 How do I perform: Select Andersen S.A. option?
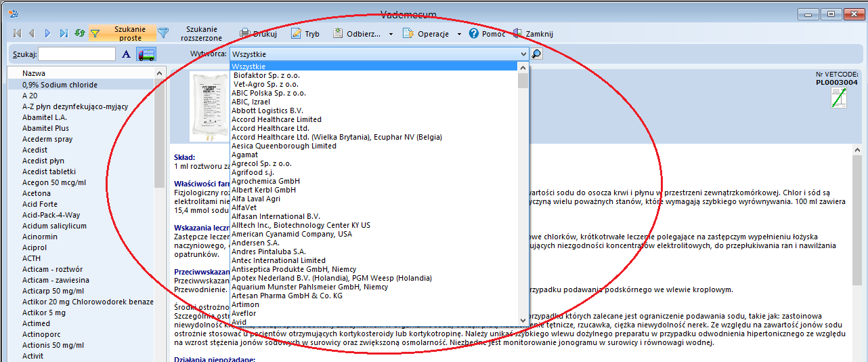(374, 243)
